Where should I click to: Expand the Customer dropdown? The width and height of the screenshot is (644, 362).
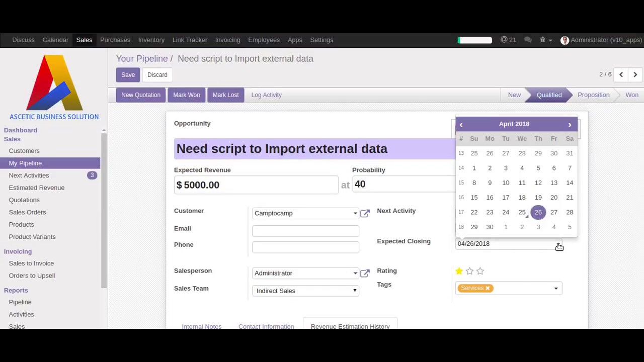tap(355, 213)
